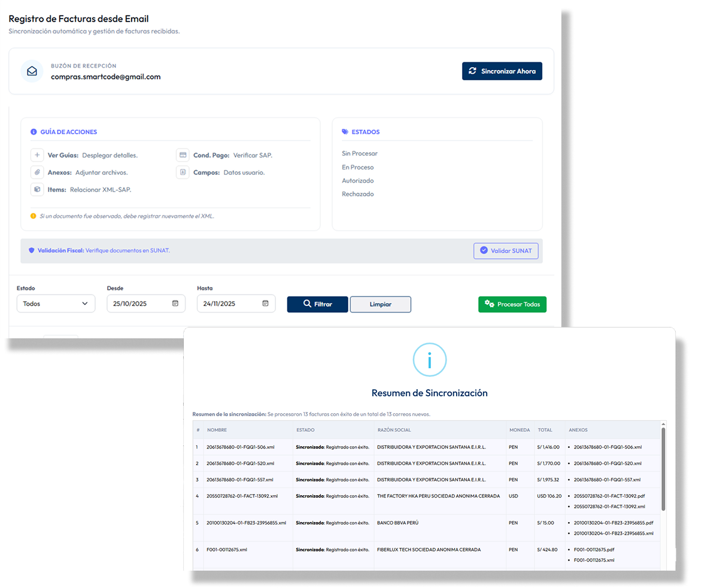Open the Estado dropdown showing Todos
Screen dimensions: 711x588
[x=56, y=304]
